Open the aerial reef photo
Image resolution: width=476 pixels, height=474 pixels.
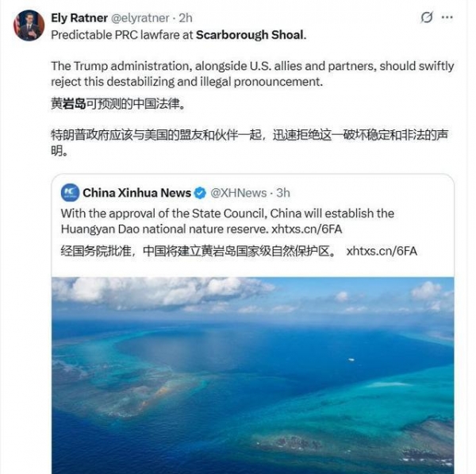point(253,373)
